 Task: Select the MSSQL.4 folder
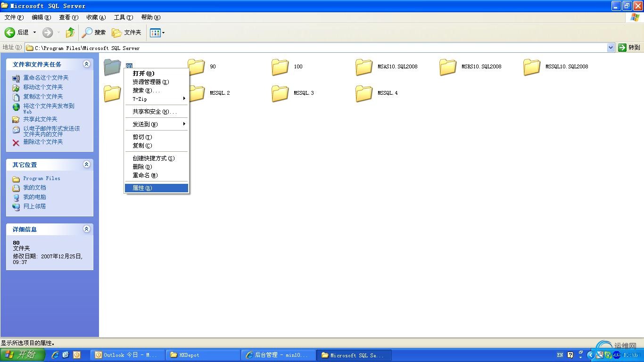point(377,93)
